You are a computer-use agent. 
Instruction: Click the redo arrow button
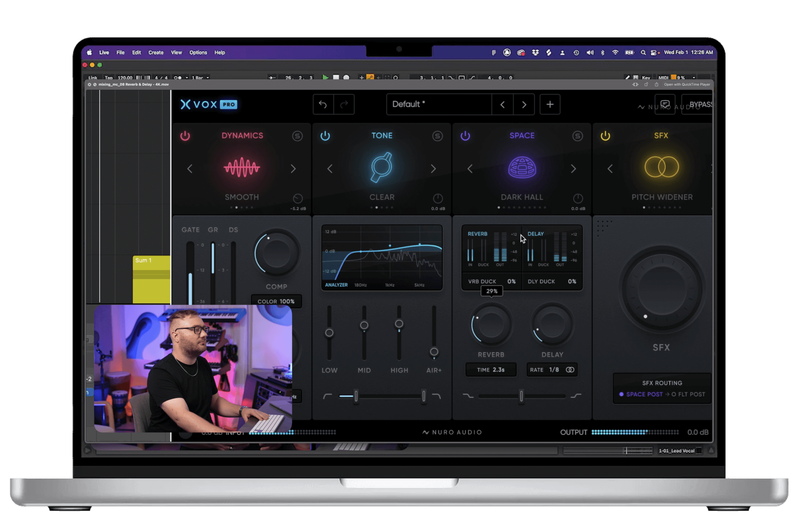coord(344,105)
